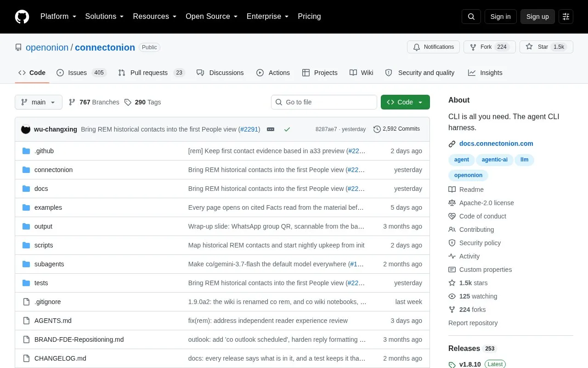Open the link icon beside docs.connectonion.com
The height and width of the screenshot is (368, 588).
452,144
